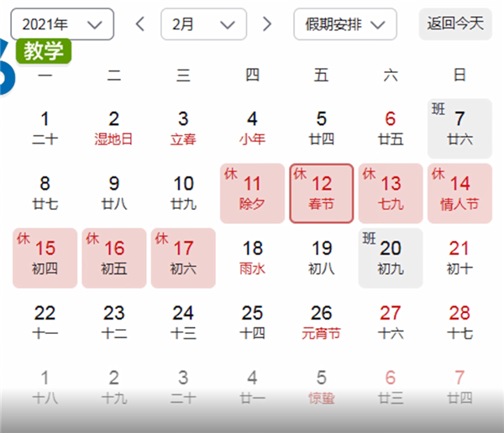
Task: Select February 11 除夕
Action: (x=252, y=193)
